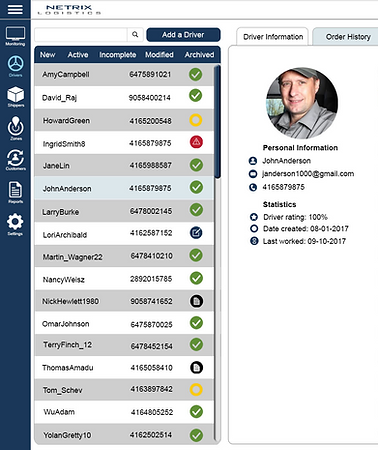Open the hamburger menu
The width and height of the screenshot is (378, 450).
[15, 9]
